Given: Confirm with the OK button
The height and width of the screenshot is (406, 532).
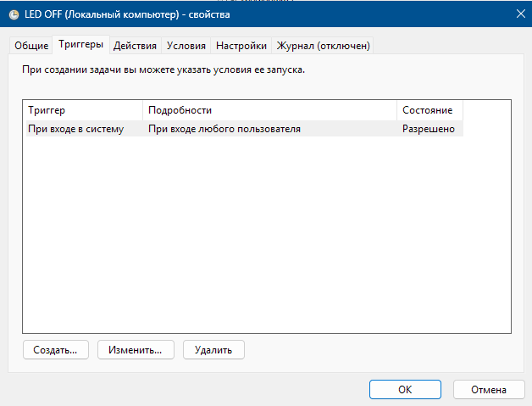Looking at the screenshot, I should 405,389.
